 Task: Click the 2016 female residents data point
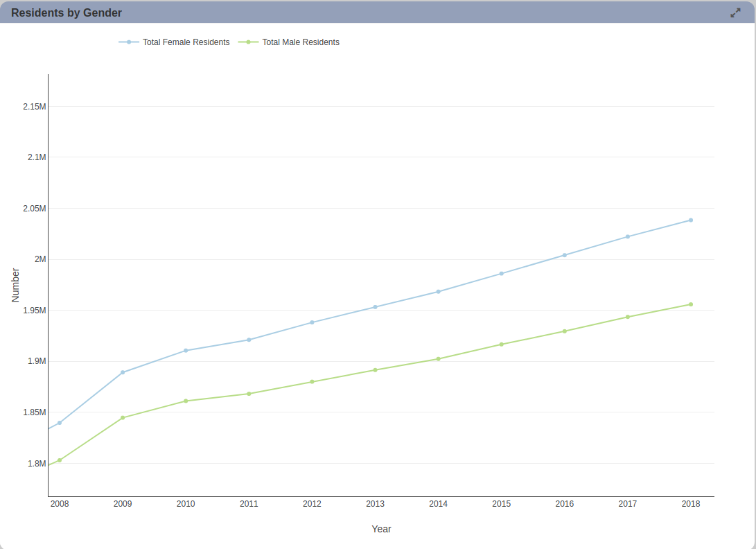coord(565,255)
